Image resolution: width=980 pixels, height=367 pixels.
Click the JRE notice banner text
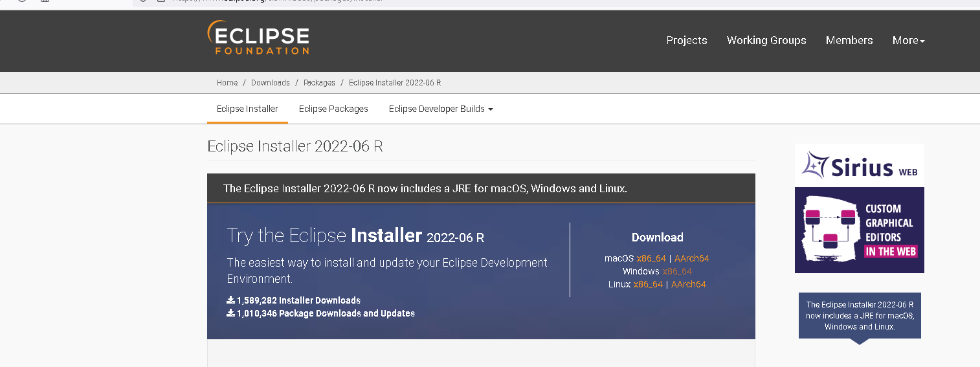(425, 189)
